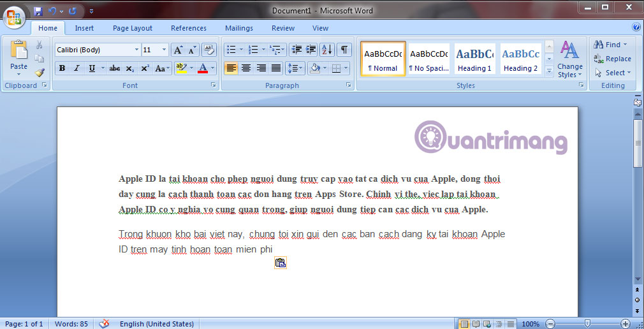This screenshot has width=644, height=329.
Task: Toggle Bold formatting
Action: tap(62, 68)
